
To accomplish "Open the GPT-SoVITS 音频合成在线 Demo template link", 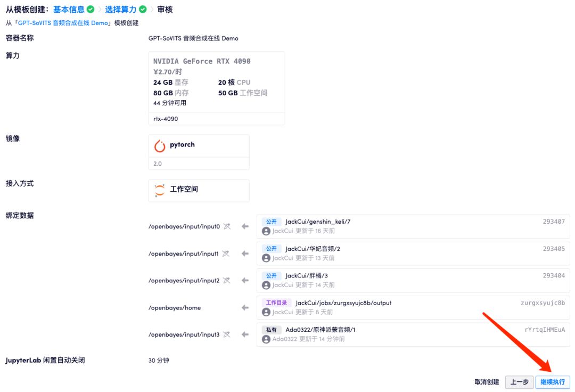I will [63, 23].
